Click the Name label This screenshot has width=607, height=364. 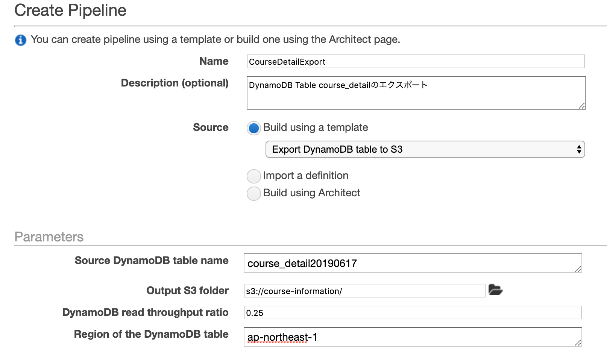(214, 61)
